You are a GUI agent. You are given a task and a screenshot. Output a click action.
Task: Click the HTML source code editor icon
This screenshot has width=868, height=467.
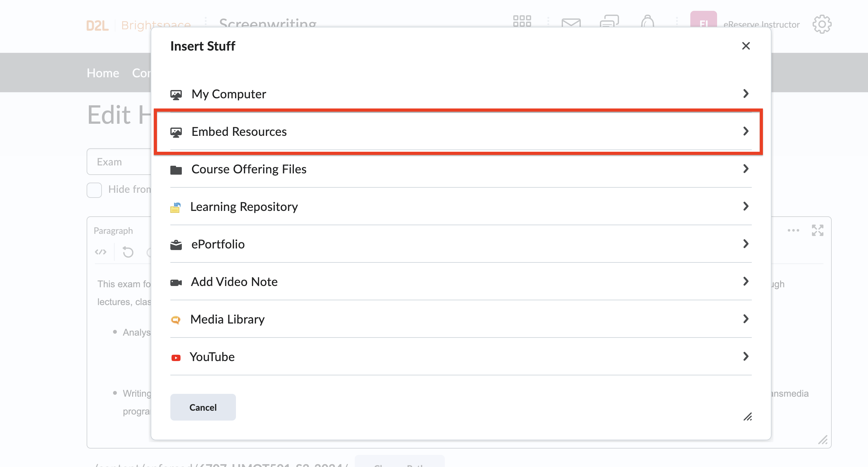click(100, 252)
